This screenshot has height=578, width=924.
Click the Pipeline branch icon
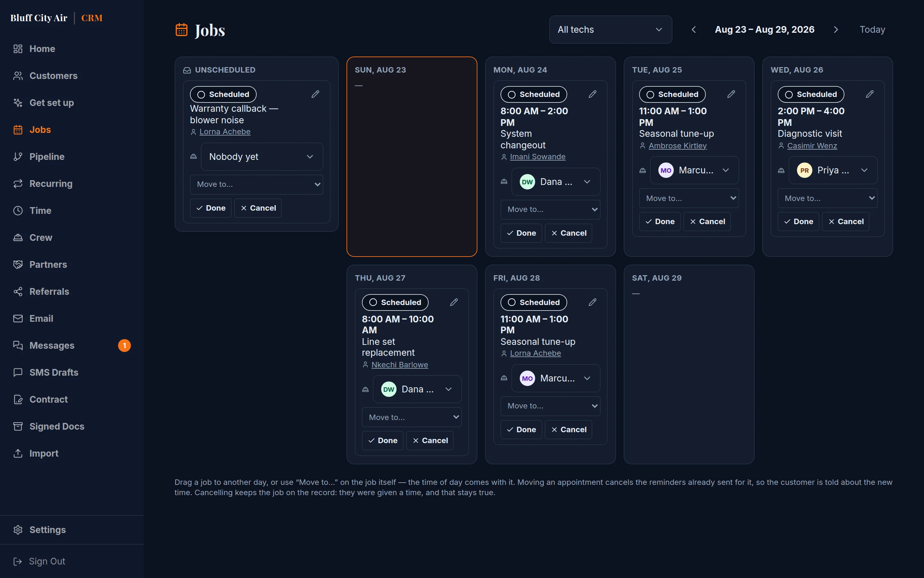[x=18, y=157]
